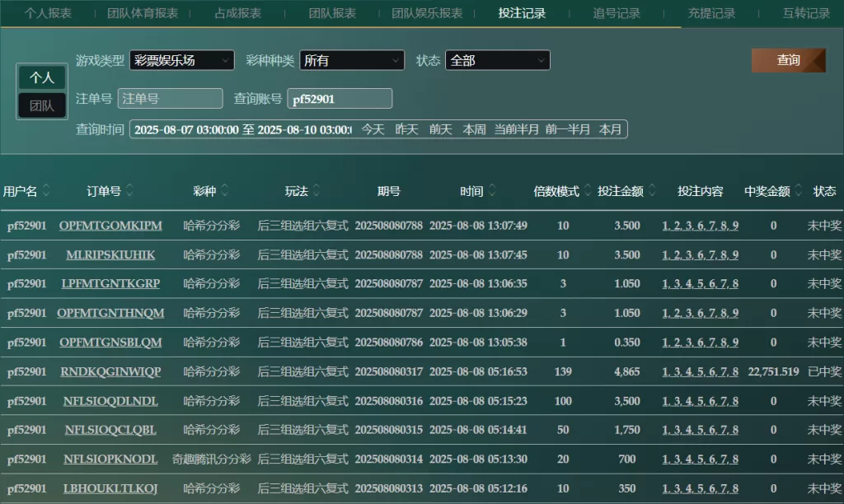Choose 前天 quick date range
The width and height of the screenshot is (844, 504).
point(440,129)
